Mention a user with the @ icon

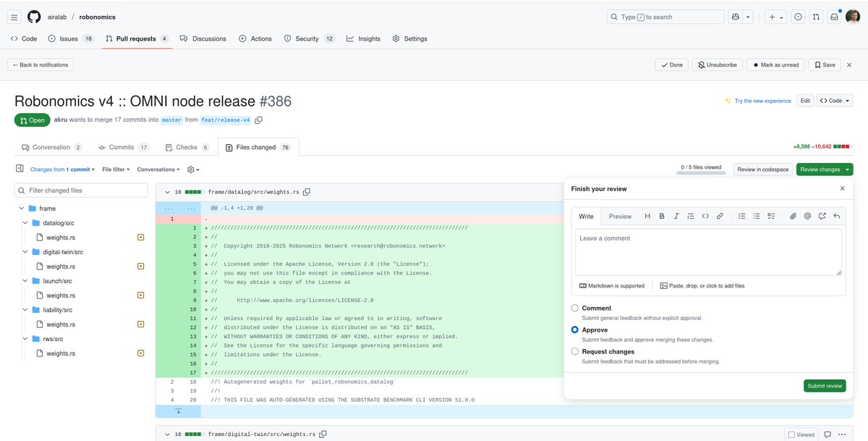point(807,216)
